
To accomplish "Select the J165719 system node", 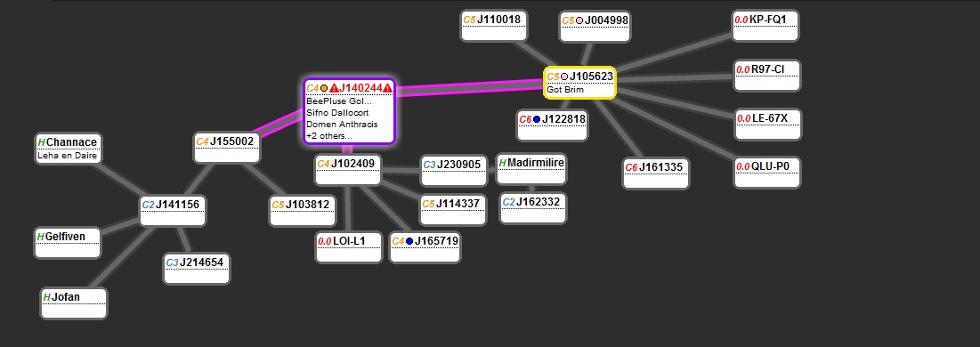I will point(425,247).
